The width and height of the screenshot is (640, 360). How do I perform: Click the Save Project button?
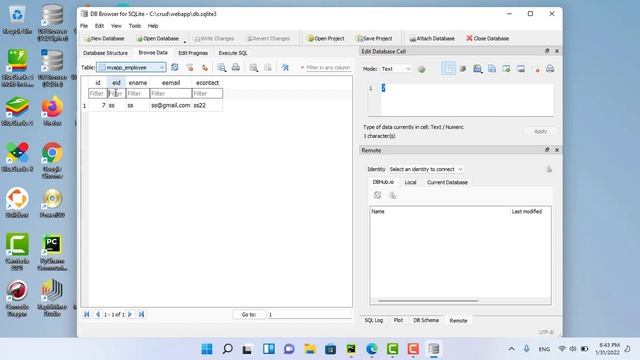tap(374, 38)
